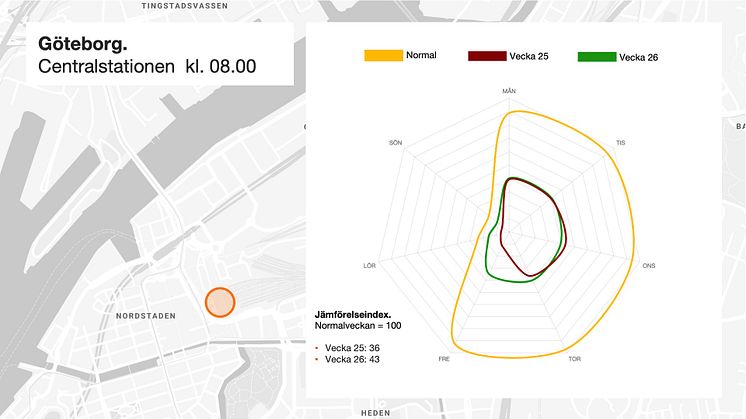Viewport: 746px width, 419px height.
Task: Click the TINGSTADSVASSEN map label
Action: [x=185, y=6]
